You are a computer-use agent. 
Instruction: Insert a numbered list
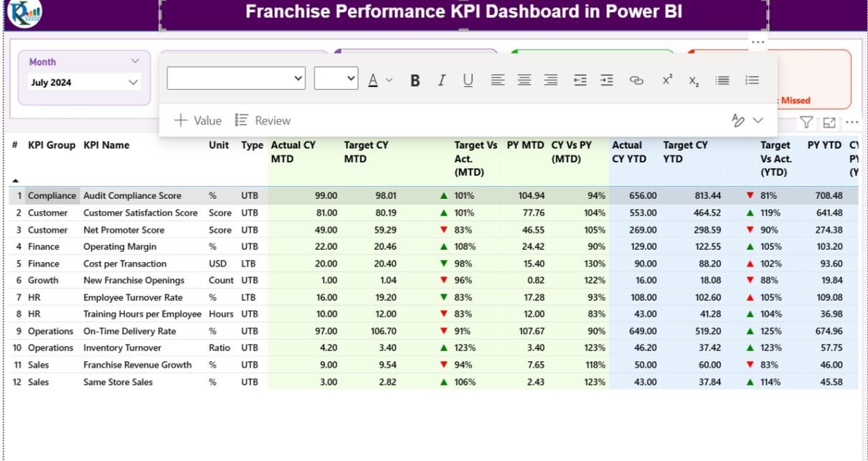tap(752, 80)
